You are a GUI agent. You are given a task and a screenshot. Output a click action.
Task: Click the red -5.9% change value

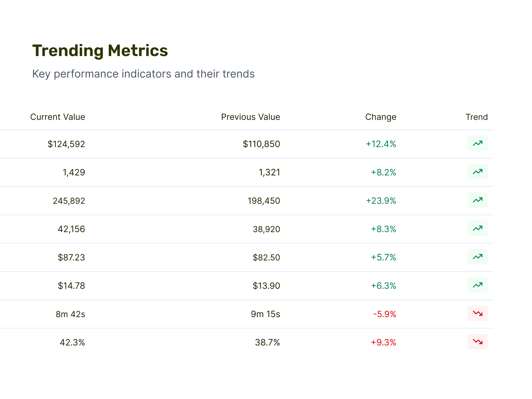[x=384, y=314]
